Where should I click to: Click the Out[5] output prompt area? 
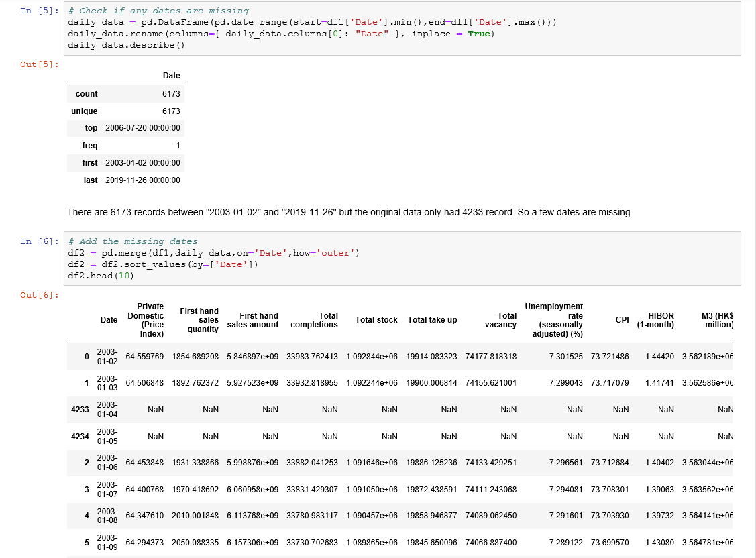[x=40, y=64]
